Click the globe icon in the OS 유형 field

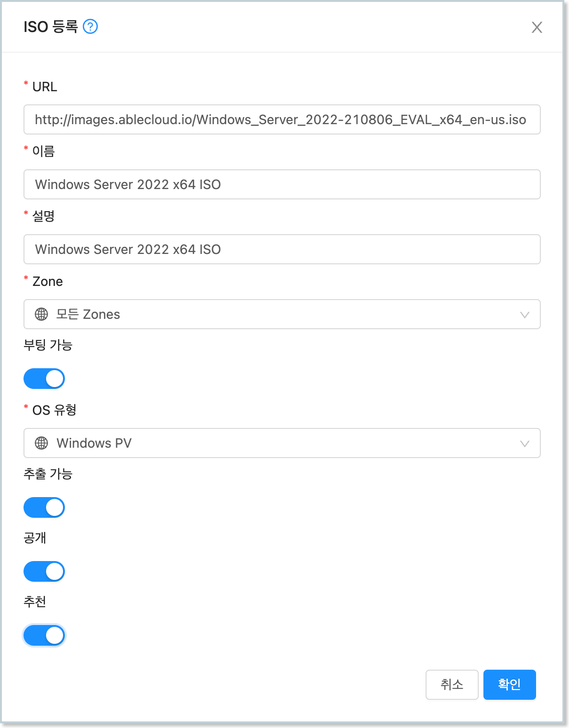tap(41, 443)
